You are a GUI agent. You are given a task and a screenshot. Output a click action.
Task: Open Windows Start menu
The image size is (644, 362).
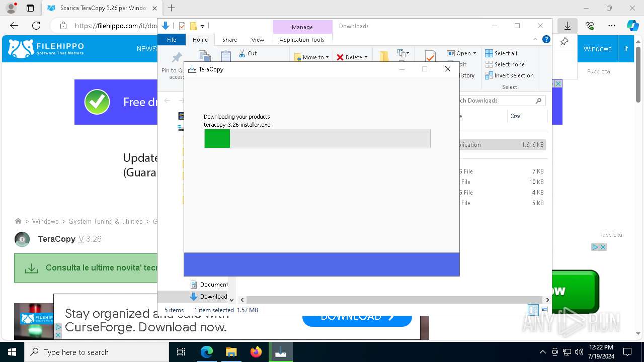pos(12,352)
